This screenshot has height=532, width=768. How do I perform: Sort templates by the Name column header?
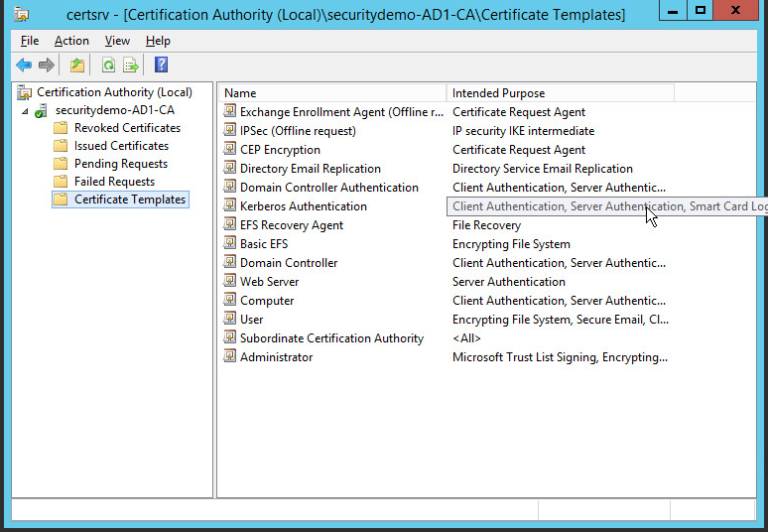tap(332, 93)
